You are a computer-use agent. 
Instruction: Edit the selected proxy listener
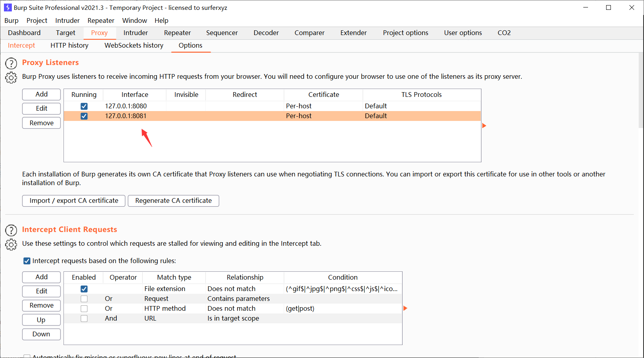click(x=41, y=108)
